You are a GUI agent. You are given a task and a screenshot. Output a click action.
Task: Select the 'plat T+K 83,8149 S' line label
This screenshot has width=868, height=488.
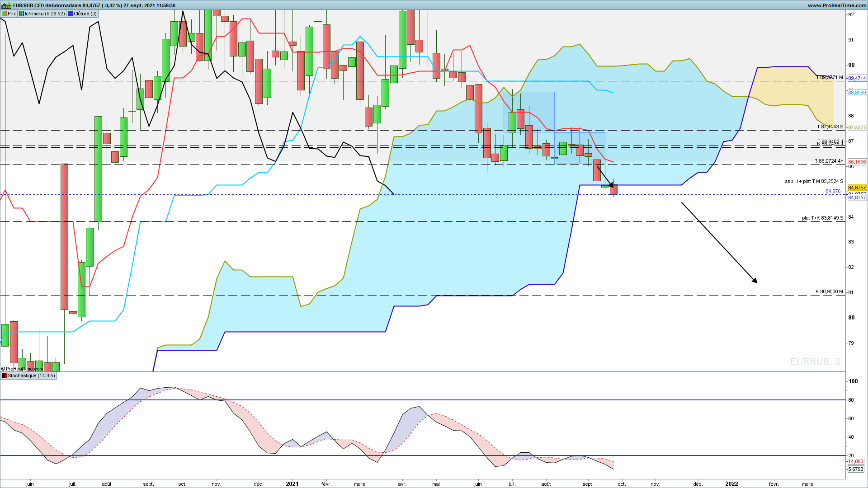point(823,218)
